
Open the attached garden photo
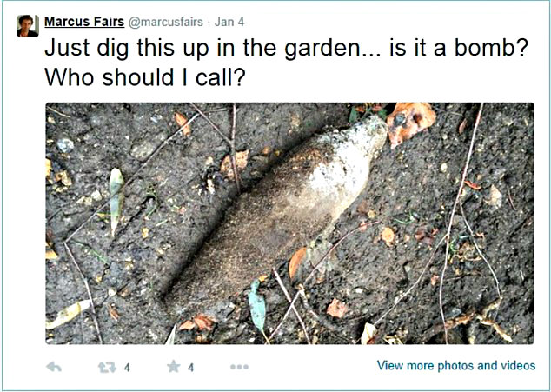click(x=290, y=223)
